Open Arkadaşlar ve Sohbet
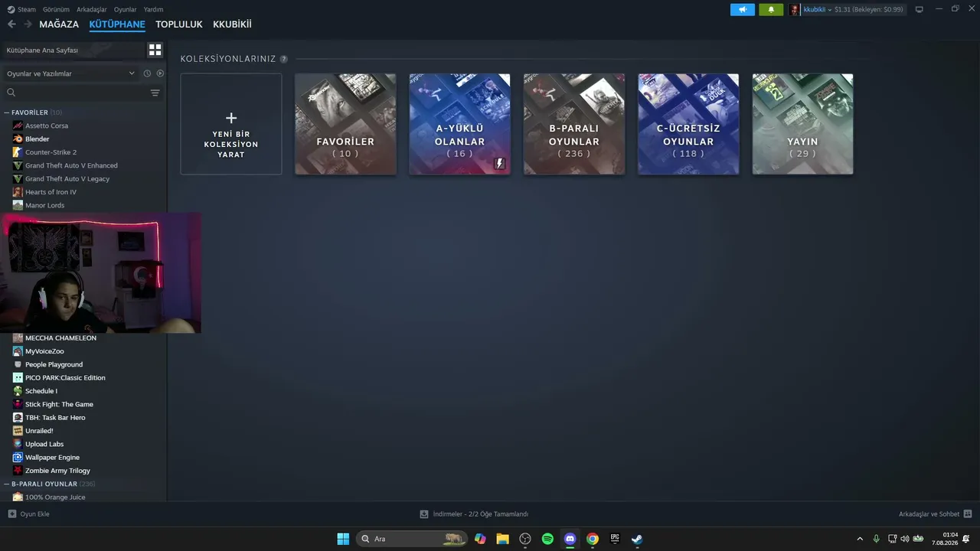This screenshot has width=980, height=551. click(929, 514)
